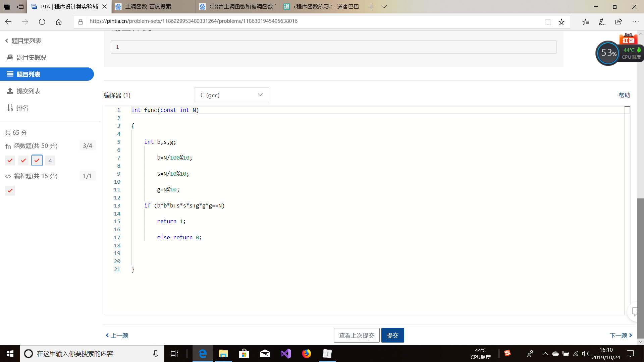Select the checked programming problem box
This screenshot has width=644, height=362.
pyautogui.click(x=10, y=191)
